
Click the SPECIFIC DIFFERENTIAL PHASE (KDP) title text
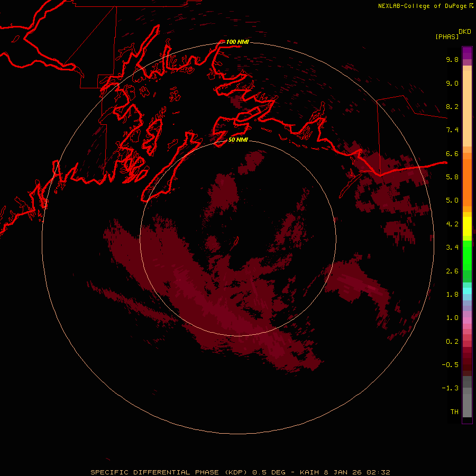coord(168,472)
